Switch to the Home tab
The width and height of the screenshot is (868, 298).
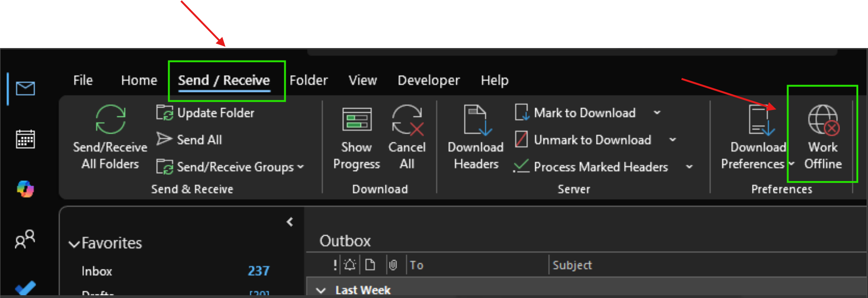tap(139, 80)
